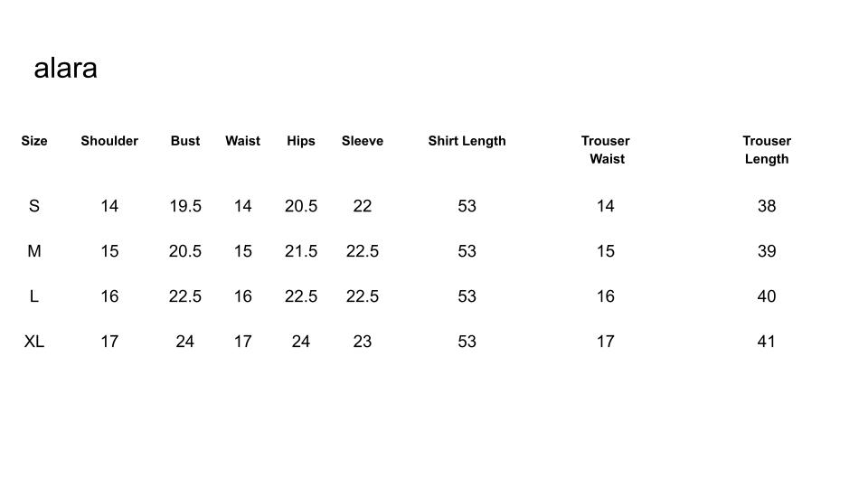This screenshot has height=488, width=868.
Task: Select the Waist column header
Action: (242, 141)
